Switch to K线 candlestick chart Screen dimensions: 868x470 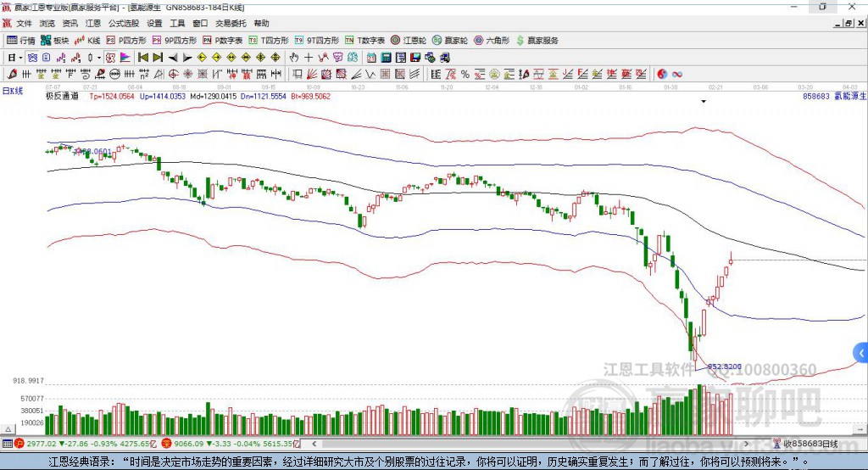(87, 41)
